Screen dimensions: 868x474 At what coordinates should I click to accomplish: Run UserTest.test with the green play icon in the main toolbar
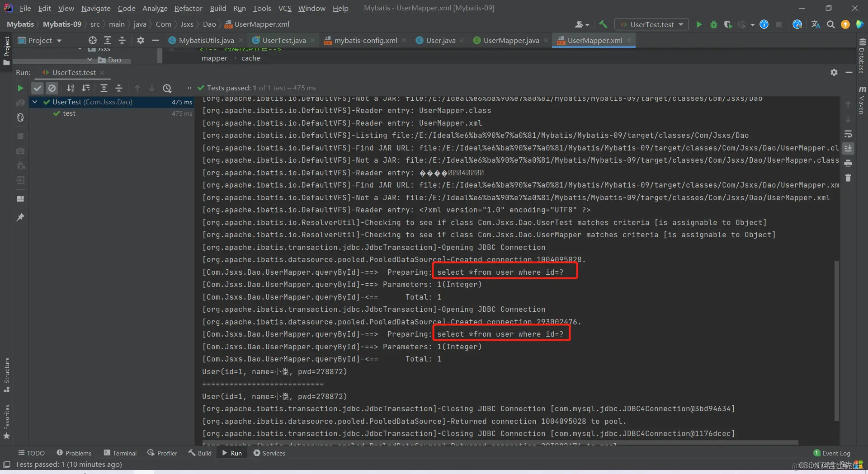(699, 24)
